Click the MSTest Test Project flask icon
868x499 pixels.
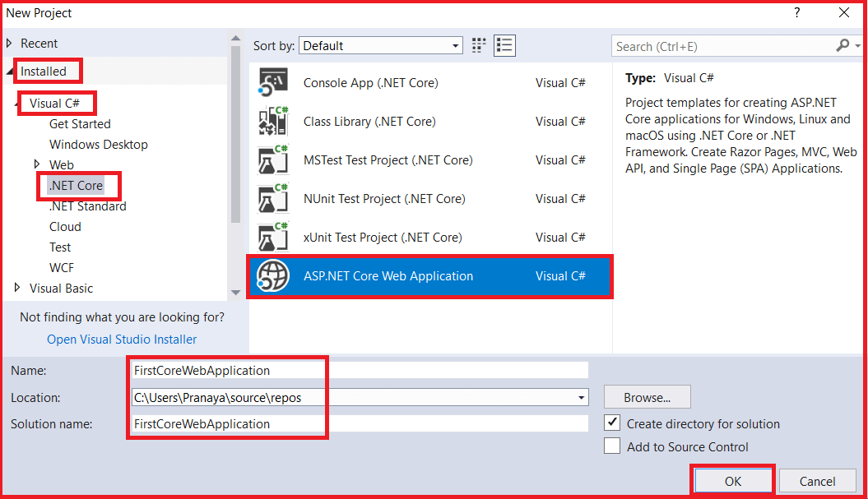click(272, 159)
